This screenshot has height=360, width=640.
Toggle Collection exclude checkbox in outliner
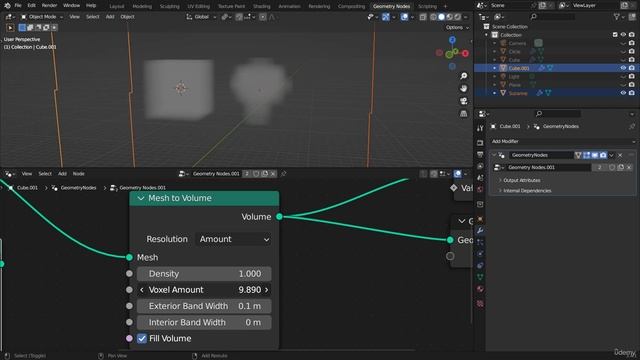click(x=615, y=35)
